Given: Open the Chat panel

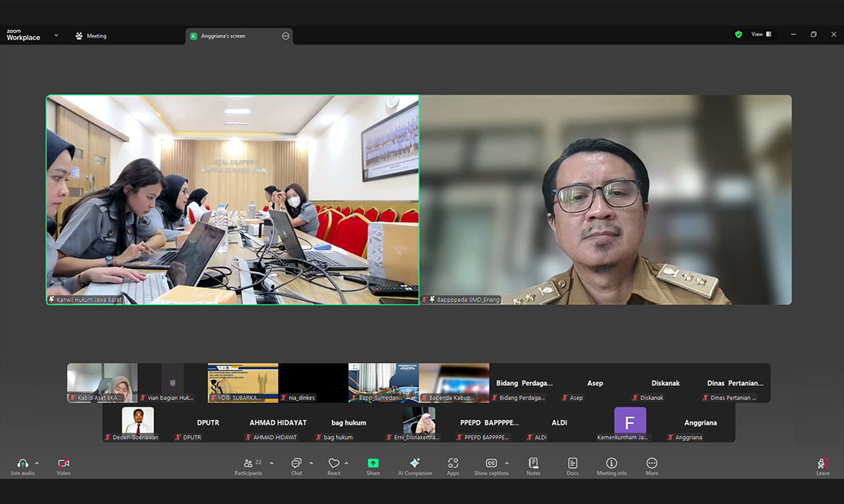Looking at the screenshot, I should (297, 465).
